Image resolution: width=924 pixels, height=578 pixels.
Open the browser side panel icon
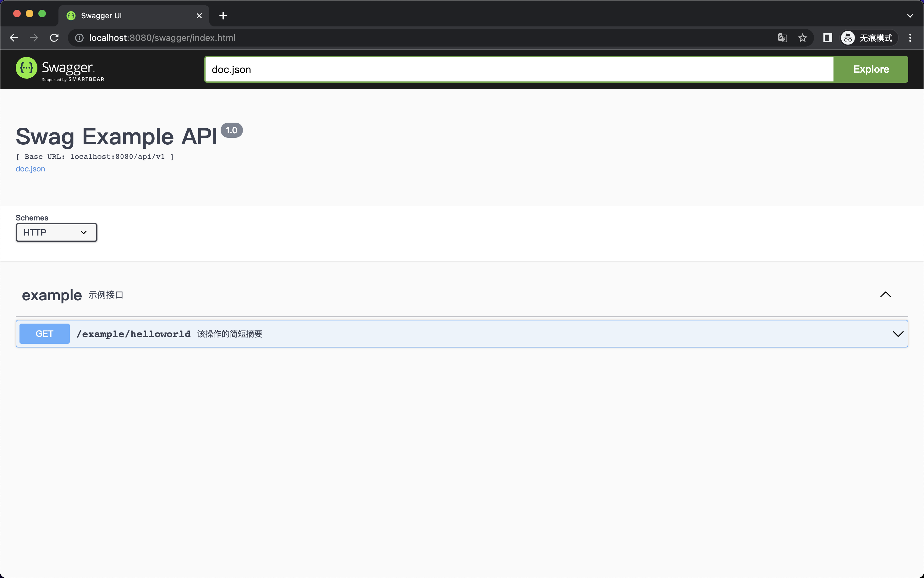click(x=828, y=37)
